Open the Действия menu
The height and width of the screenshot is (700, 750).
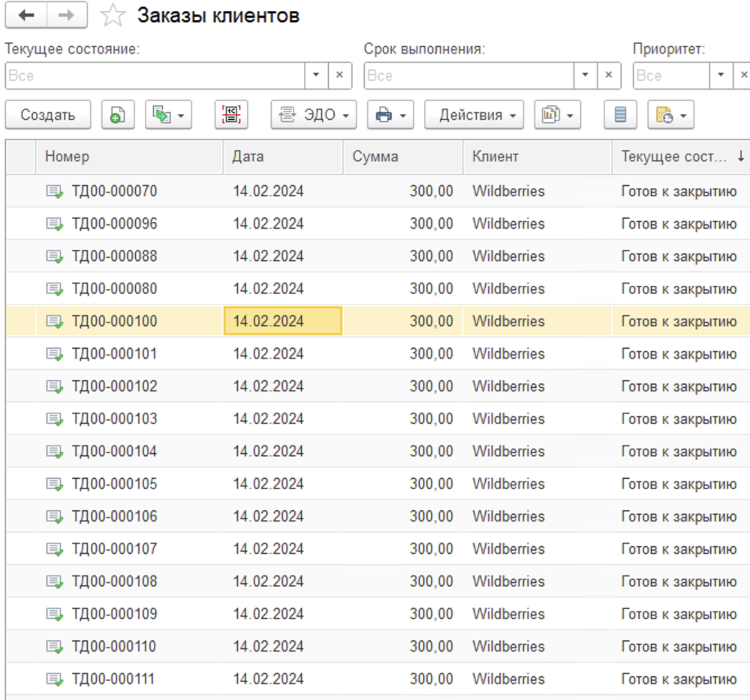tap(474, 115)
